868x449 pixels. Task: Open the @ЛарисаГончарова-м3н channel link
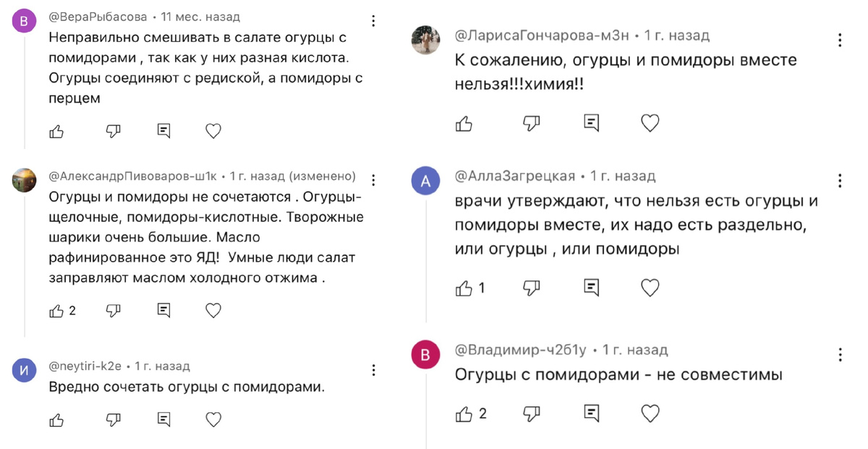(x=544, y=35)
